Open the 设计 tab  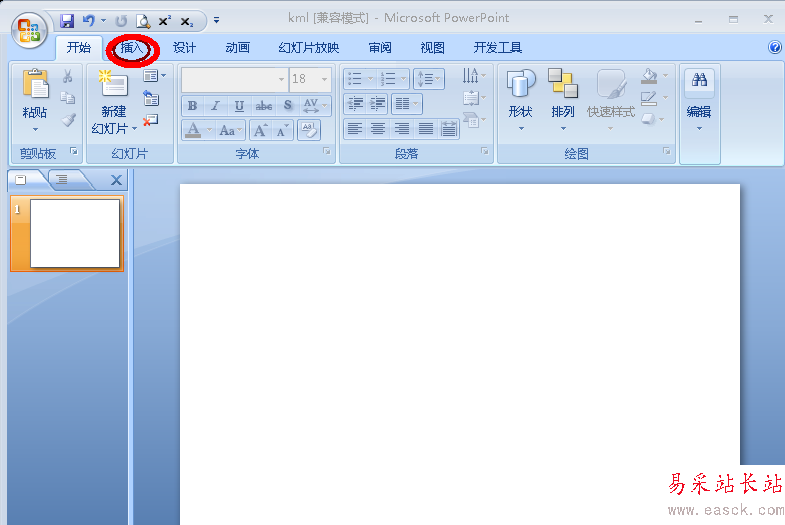184,48
